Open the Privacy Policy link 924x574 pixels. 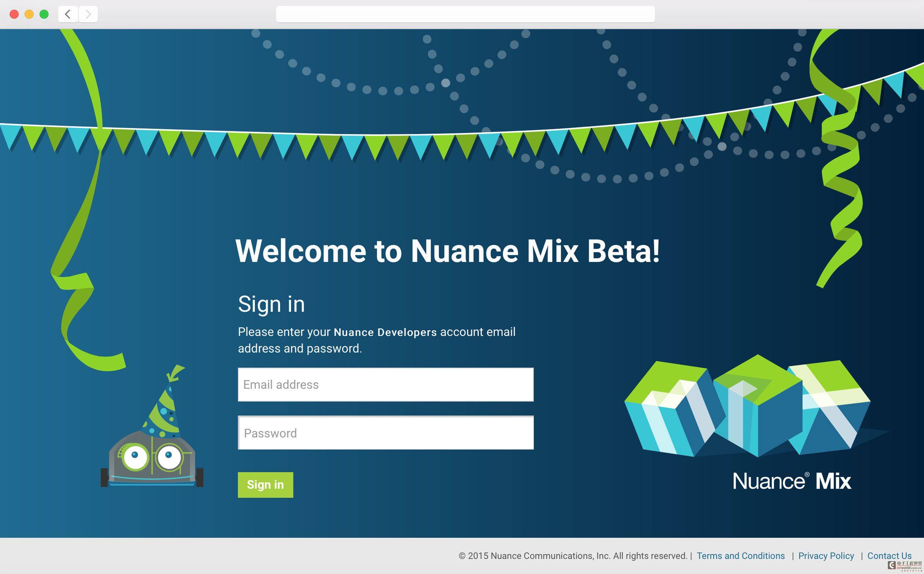826,556
